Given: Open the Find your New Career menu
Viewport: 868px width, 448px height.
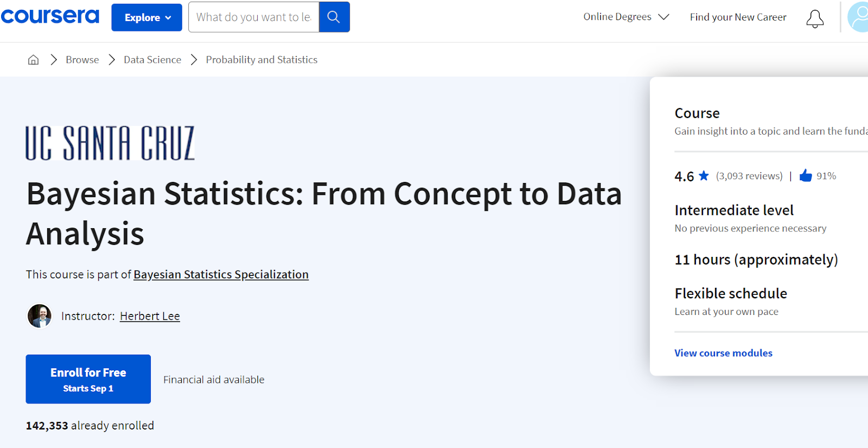Looking at the screenshot, I should click(x=738, y=17).
